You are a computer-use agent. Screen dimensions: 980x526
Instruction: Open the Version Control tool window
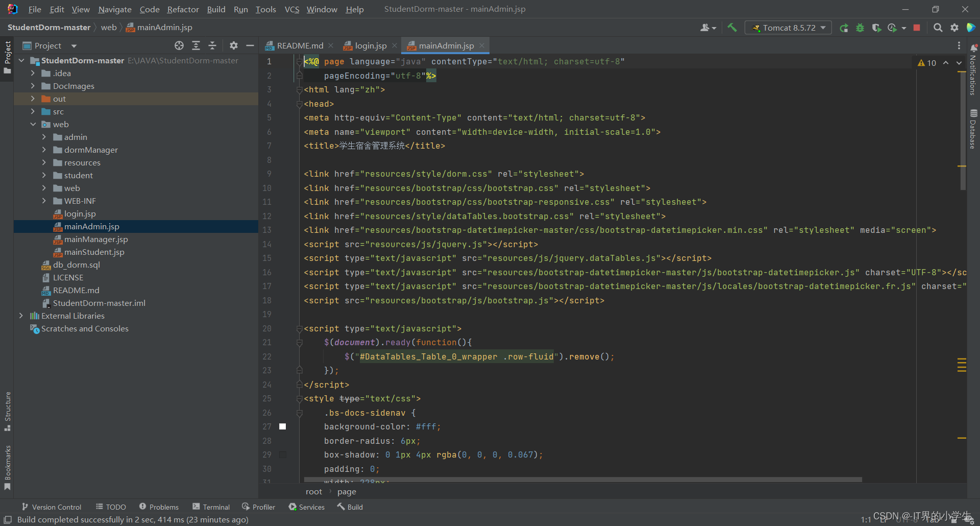pyautogui.click(x=51, y=507)
